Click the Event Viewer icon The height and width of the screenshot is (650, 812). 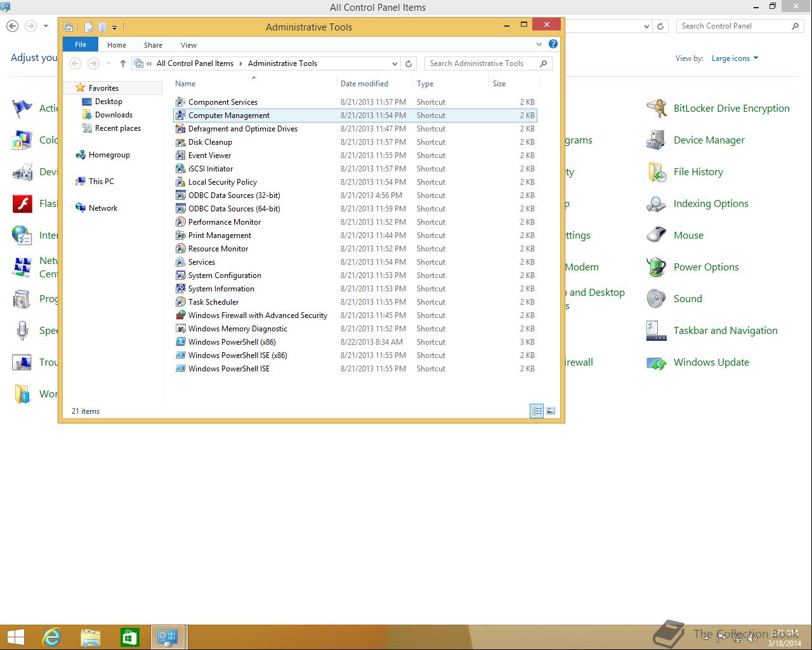181,155
